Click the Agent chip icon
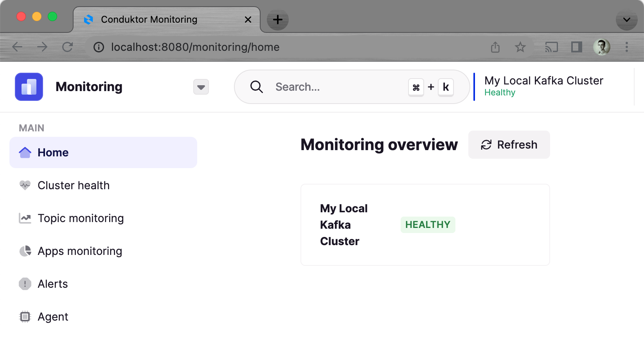 (x=25, y=317)
